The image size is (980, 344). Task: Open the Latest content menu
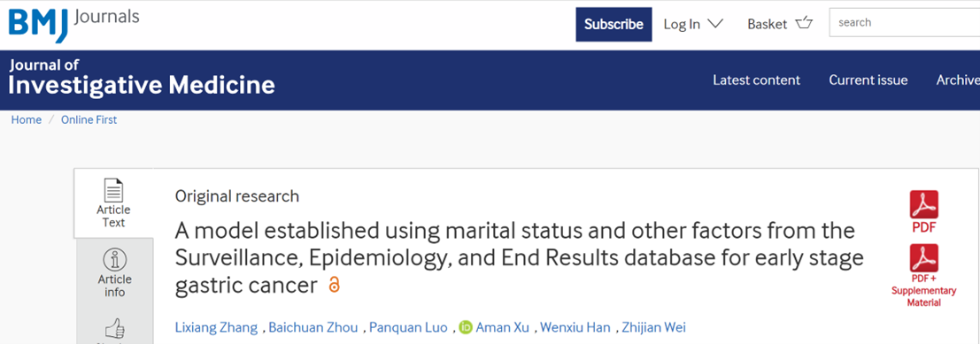tap(756, 80)
